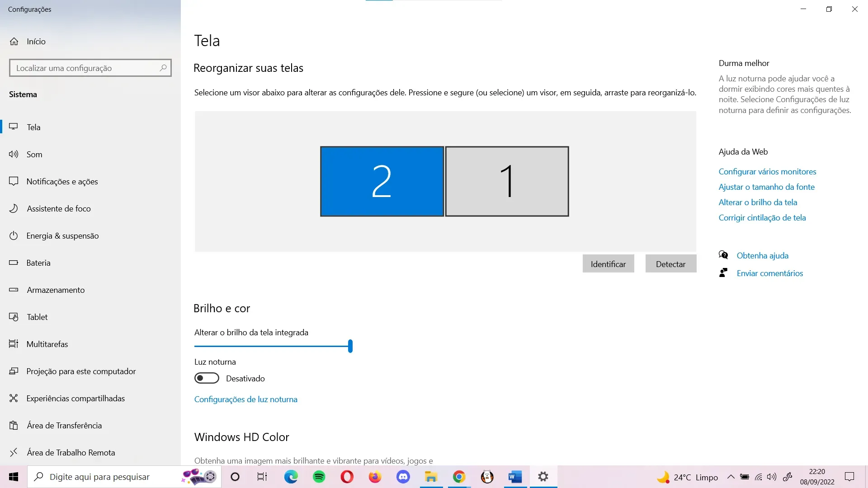Open Task View on the taskbar
The image size is (868, 488).
262,477
